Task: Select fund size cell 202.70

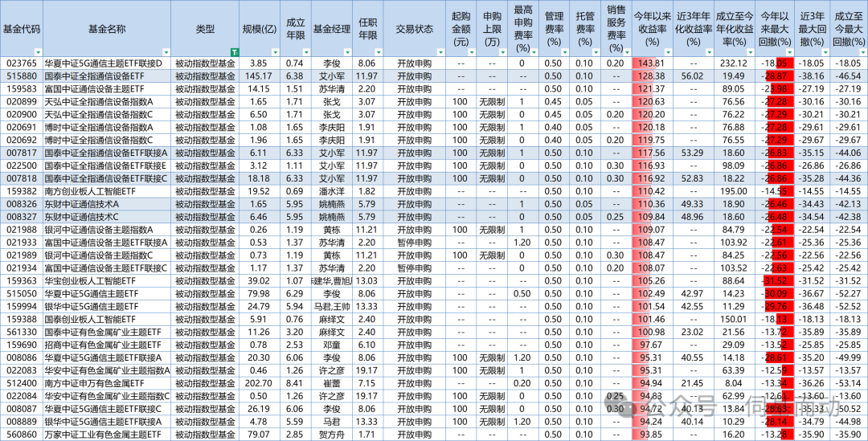Action: (x=259, y=382)
